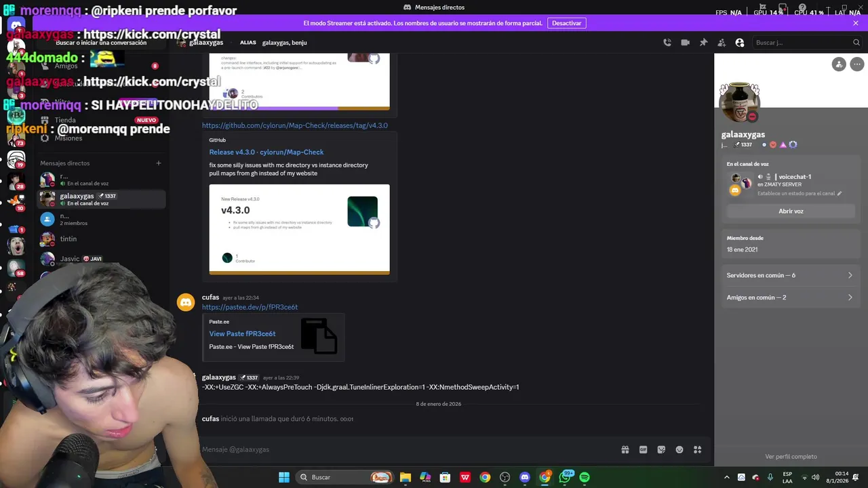
Task: Click the 'voicechat-1' channel name
Action: pos(795,177)
